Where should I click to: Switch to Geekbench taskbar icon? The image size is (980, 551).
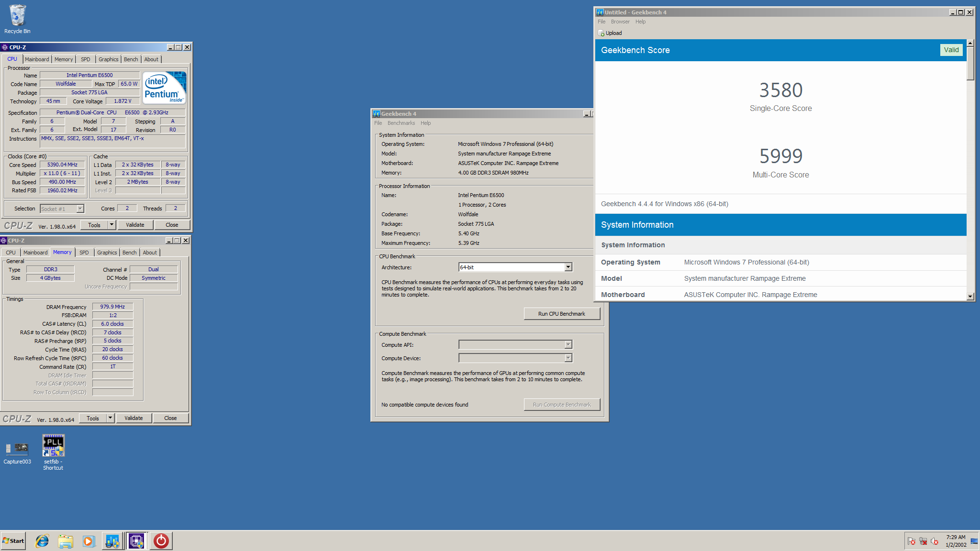(x=112, y=541)
